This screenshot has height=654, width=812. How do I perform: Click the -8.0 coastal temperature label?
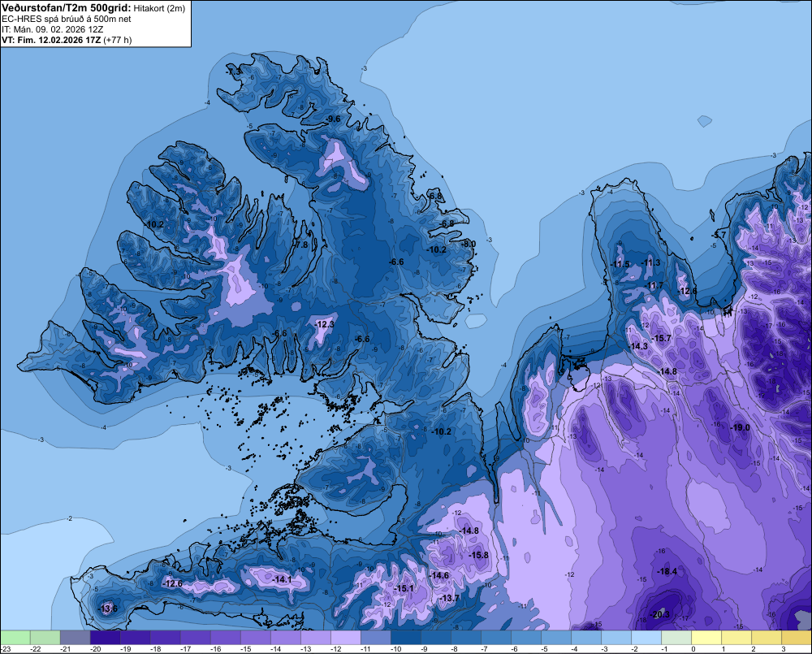point(469,244)
